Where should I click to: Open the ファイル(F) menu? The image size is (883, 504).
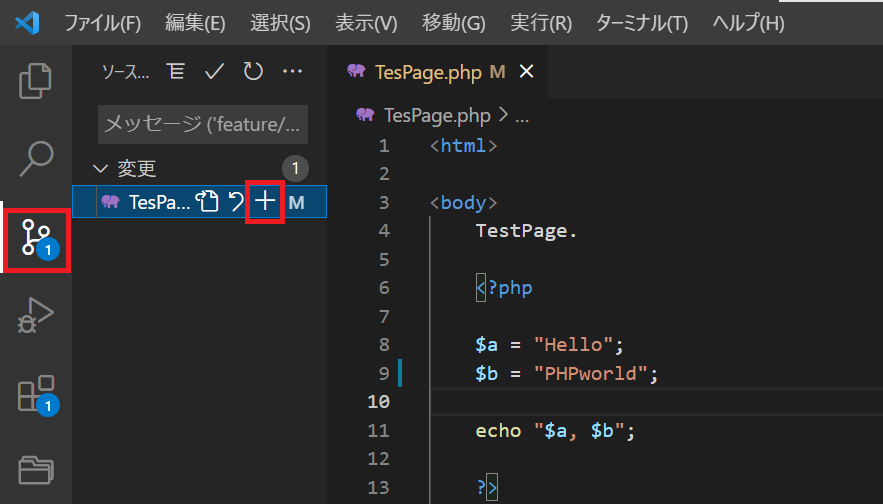[x=102, y=23]
